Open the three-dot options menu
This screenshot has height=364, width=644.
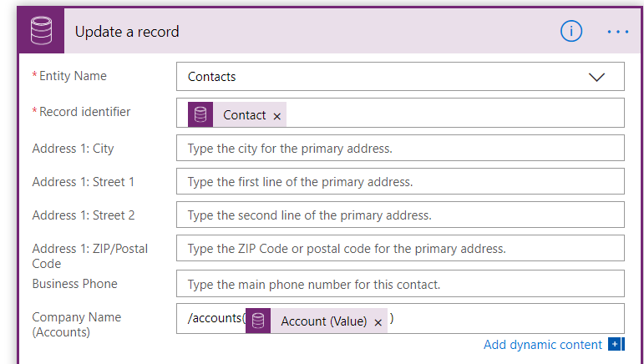617,32
